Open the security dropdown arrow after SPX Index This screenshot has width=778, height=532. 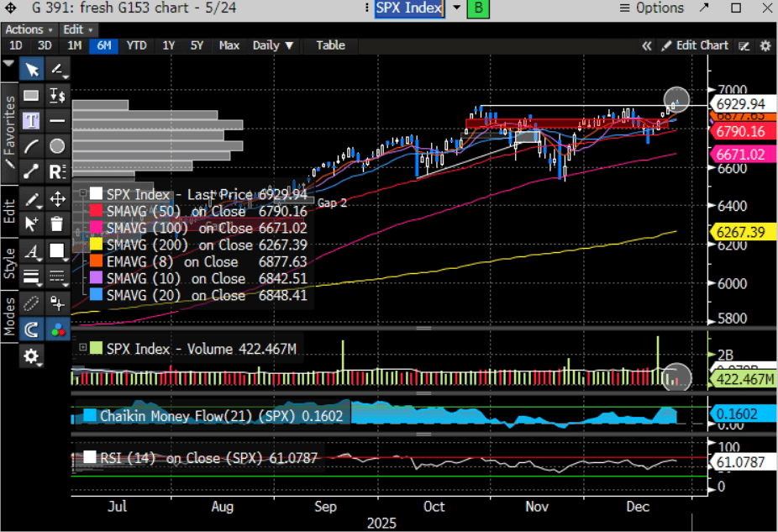click(456, 8)
